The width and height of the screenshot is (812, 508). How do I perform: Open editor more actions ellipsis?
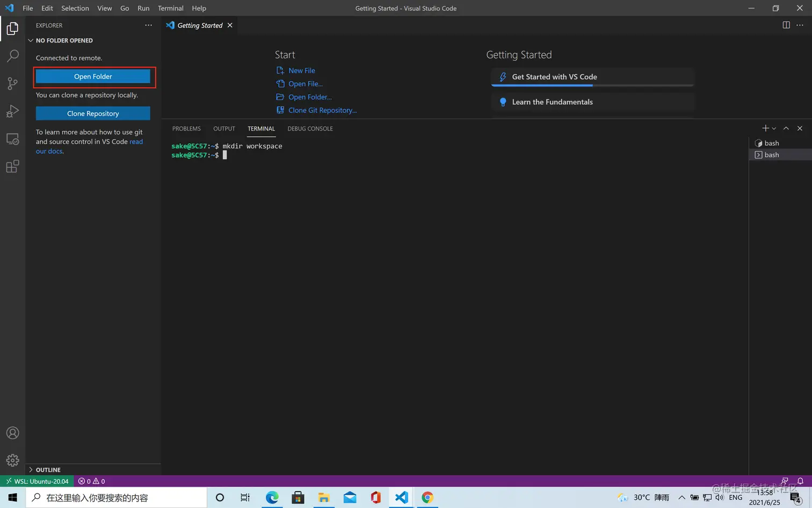(800, 25)
